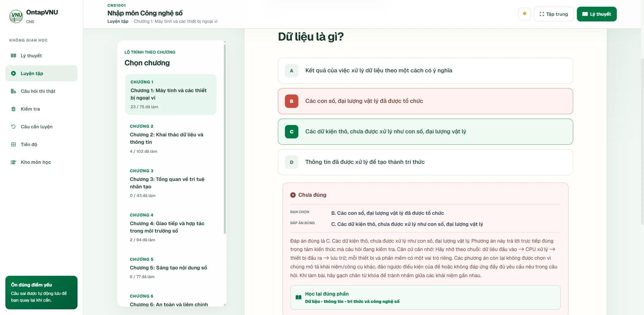Screen dimensions: 644x315
Task: Click the Ôn đúng điểm yếu info card
Action: [41, 293]
